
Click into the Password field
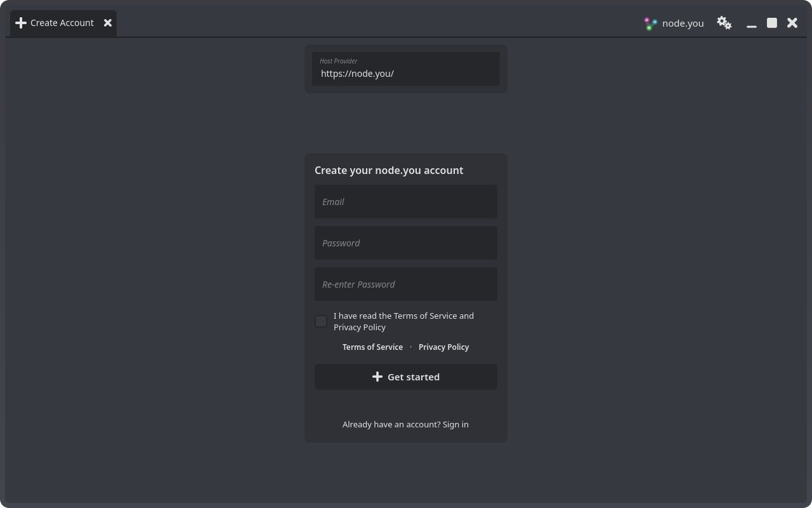pos(406,243)
